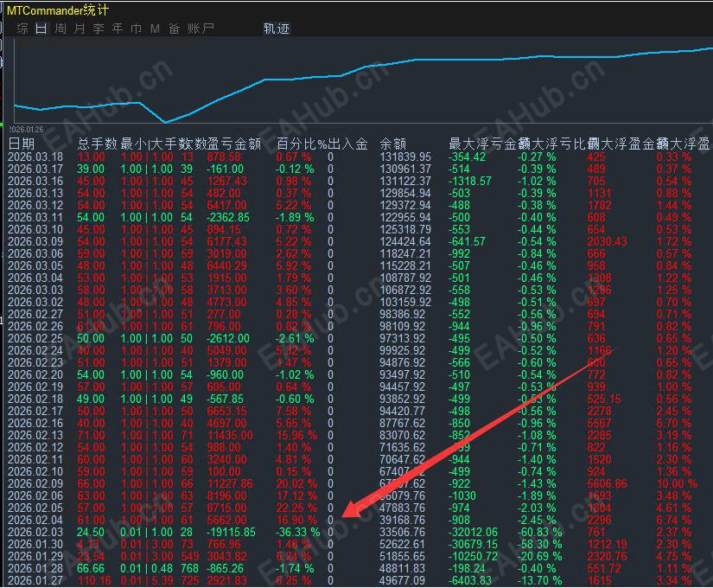Click the profit value 11435.00
The height and width of the screenshot is (588, 713).
coord(230,436)
